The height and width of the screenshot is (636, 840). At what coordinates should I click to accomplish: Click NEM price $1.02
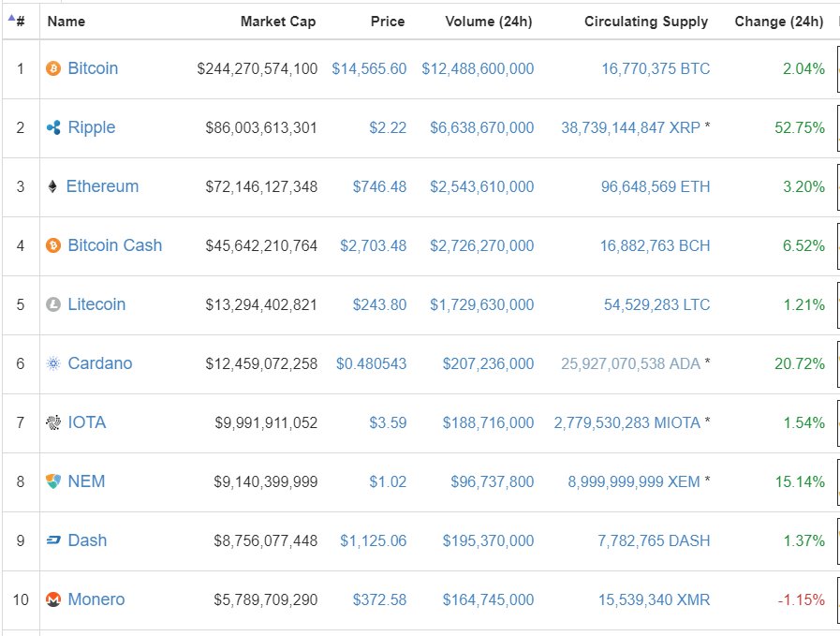(x=388, y=481)
